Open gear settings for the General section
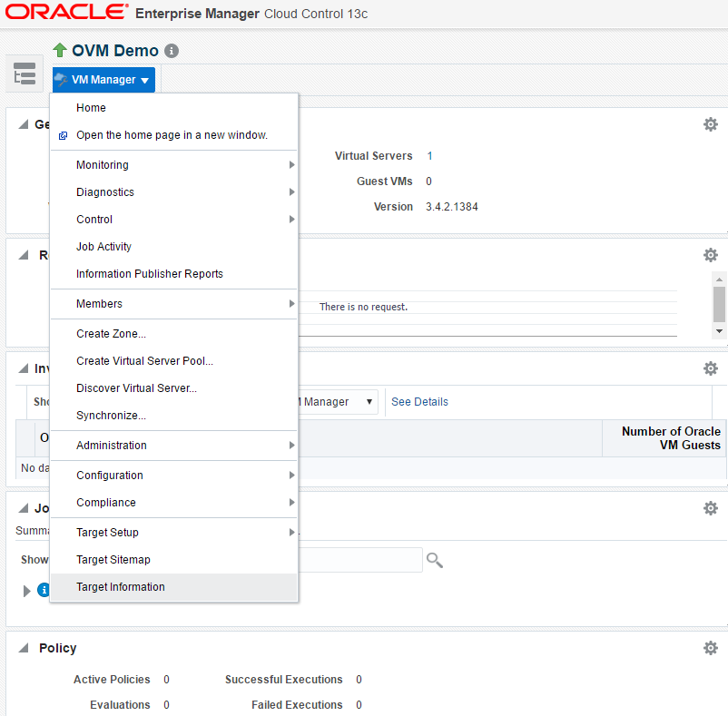The height and width of the screenshot is (716, 728). 711,124
